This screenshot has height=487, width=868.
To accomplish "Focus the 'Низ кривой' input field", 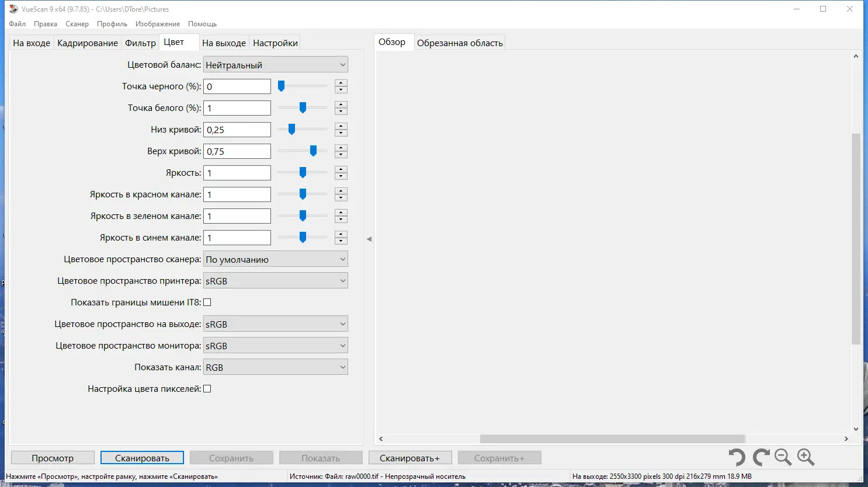I will 237,130.
